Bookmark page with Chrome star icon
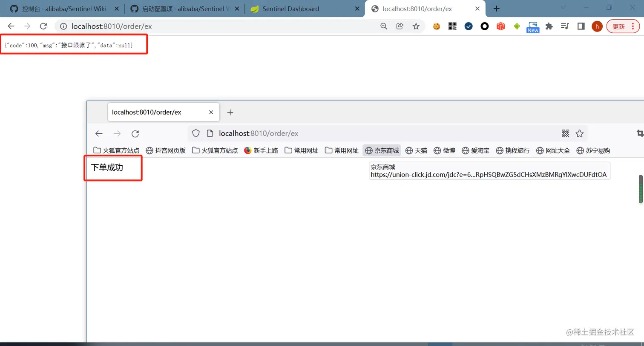644x346 pixels. [416, 26]
